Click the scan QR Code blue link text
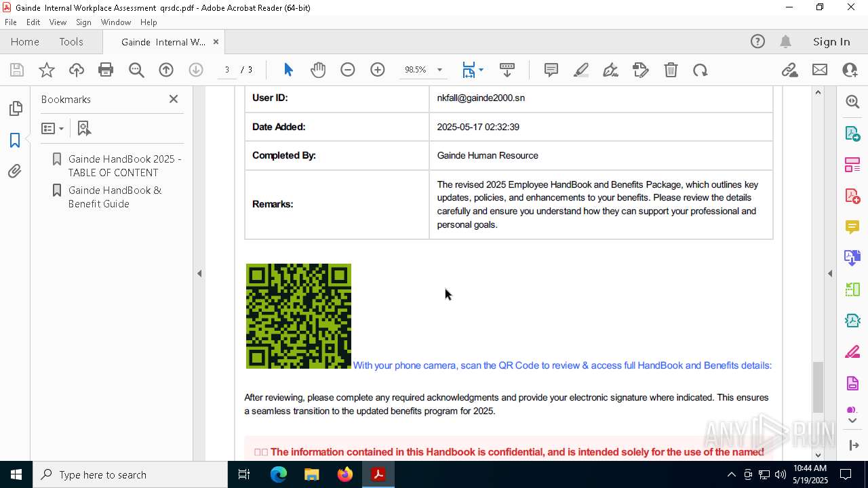The image size is (868, 488). [562, 365]
